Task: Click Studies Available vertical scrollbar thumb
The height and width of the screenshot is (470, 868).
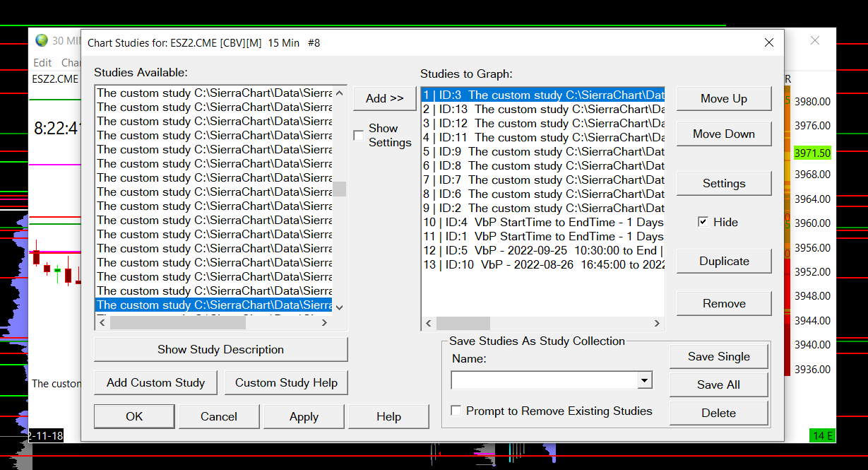Action: click(340, 189)
